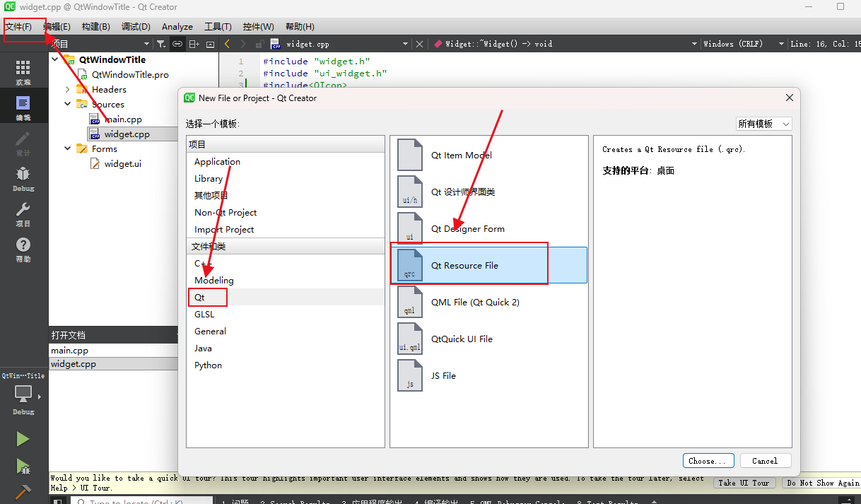Image resolution: width=861 pixels, height=504 pixels.
Task: Choose the QtQuick UI File template
Action: pyautogui.click(x=488, y=339)
